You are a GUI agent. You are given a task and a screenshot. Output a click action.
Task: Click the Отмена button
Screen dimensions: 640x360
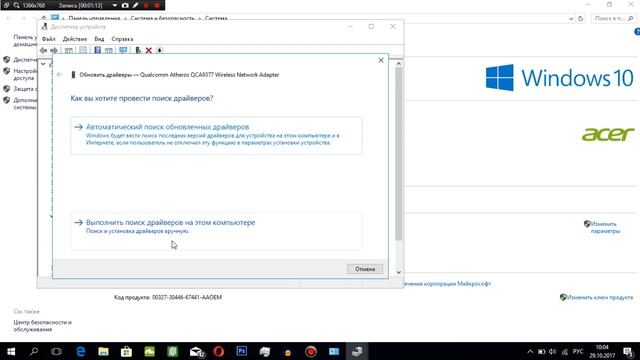[365, 269]
